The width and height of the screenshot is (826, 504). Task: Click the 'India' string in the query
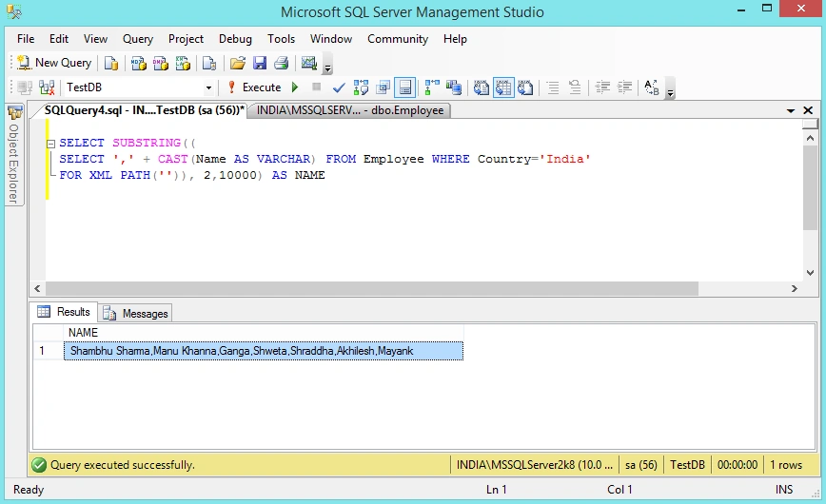(564, 159)
